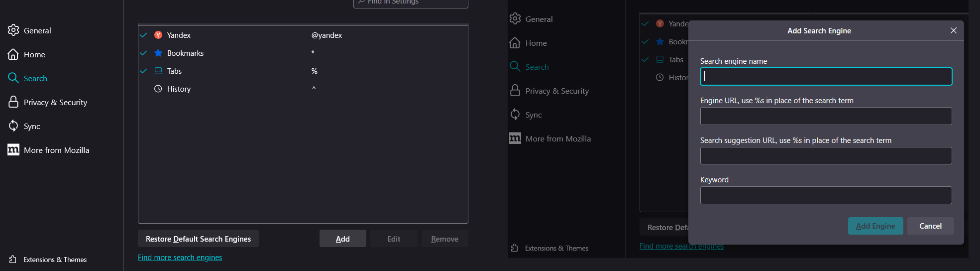Viewport: 980px width, 271px height.
Task: Click More from Mozilla label in right window
Action: tap(558, 138)
